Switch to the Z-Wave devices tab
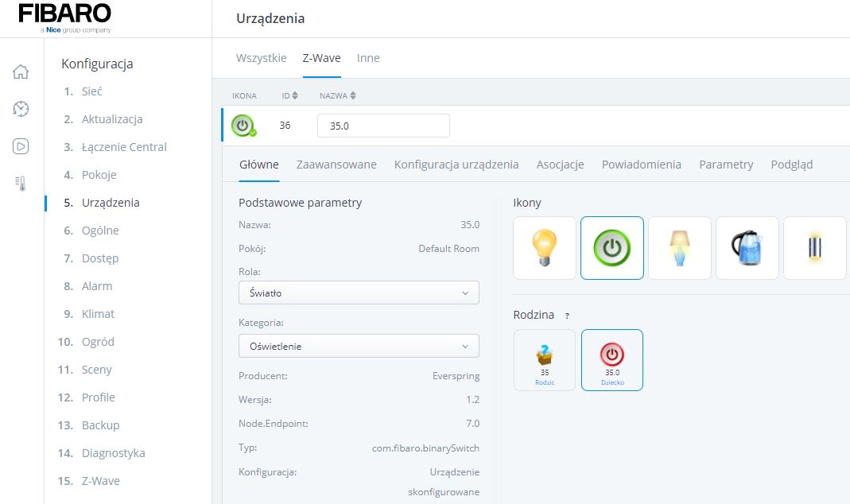Viewport: 850px width, 504px height. [x=321, y=58]
